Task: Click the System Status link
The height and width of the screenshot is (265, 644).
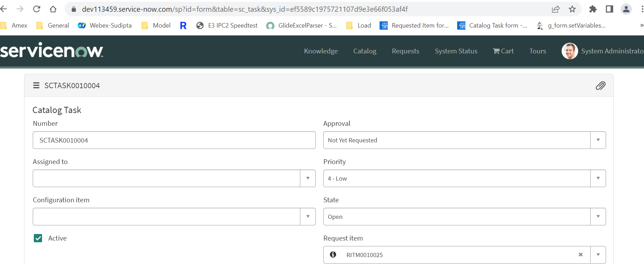Action: (x=456, y=51)
